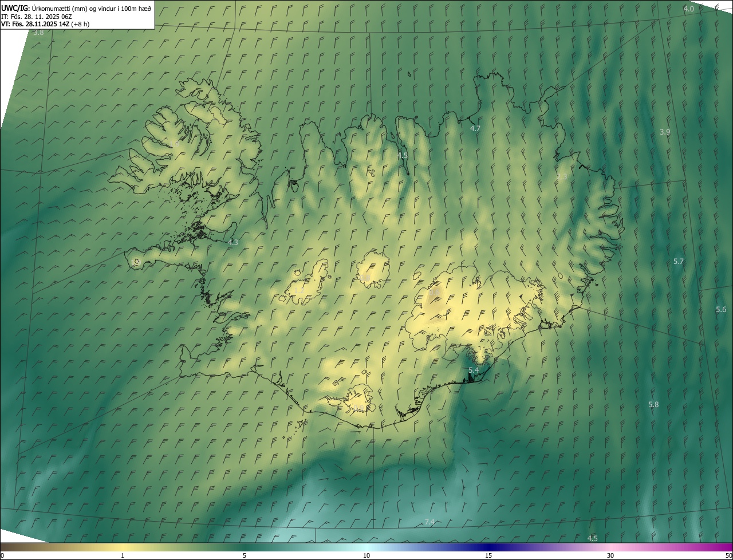
Task: Click the 2.3 value label in northeast Iceland
Action: click(562, 177)
